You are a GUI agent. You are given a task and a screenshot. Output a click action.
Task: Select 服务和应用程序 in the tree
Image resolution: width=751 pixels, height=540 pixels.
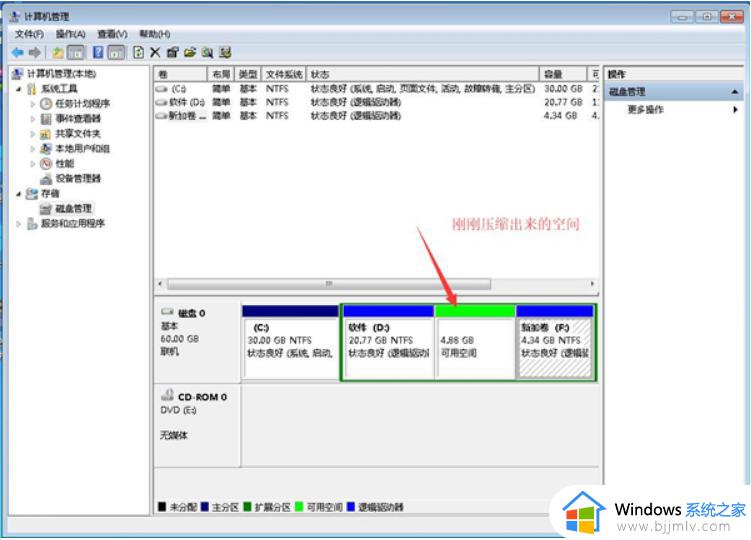point(73,223)
